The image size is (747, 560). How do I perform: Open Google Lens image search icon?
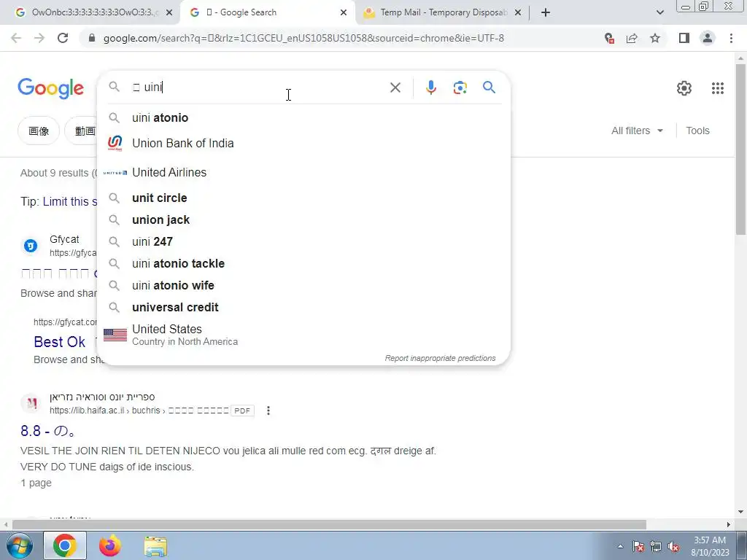point(460,87)
